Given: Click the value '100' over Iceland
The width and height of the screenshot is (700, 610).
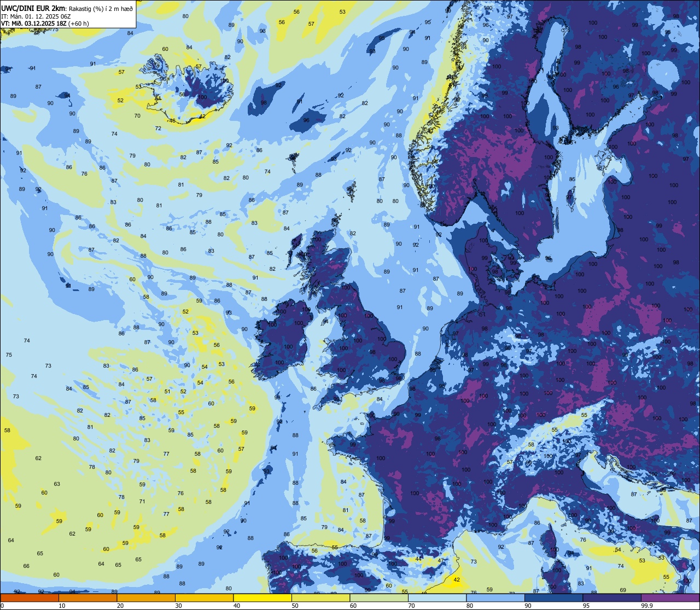Looking at the screenshot, I should pos(202,97).
